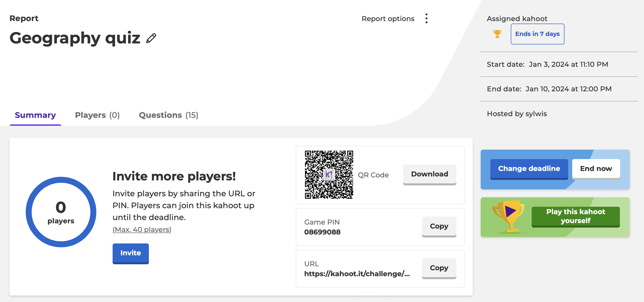Select the Summary tab
The width and height of the screenshot is (644, 302).
[35, 115]
